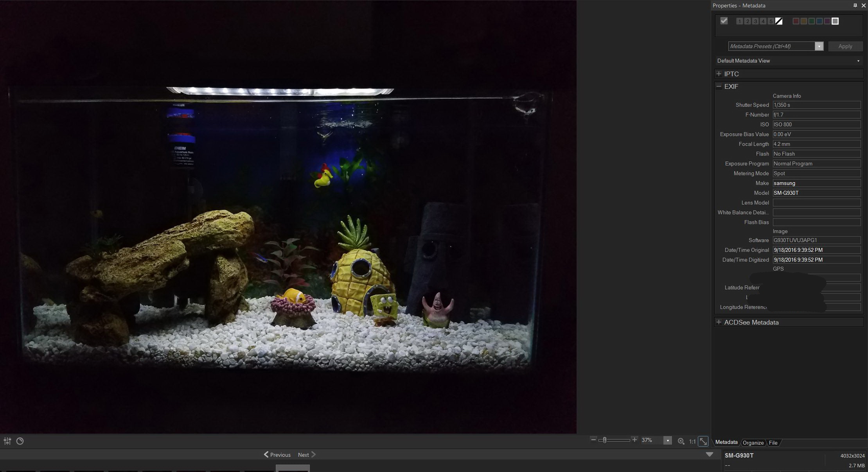
Task: Toggle the tagged checkmark box
Action: tap(724, 21)
